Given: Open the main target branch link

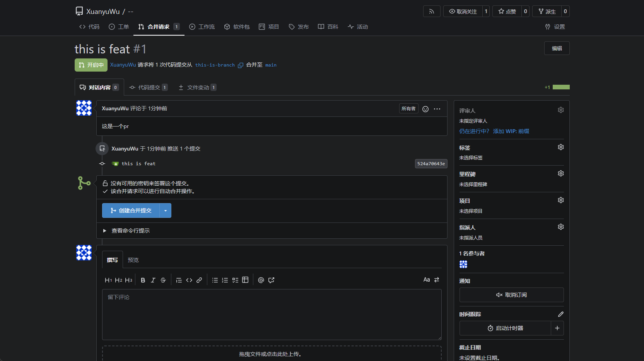Looking at the screenshot, I should pos(271,65).
